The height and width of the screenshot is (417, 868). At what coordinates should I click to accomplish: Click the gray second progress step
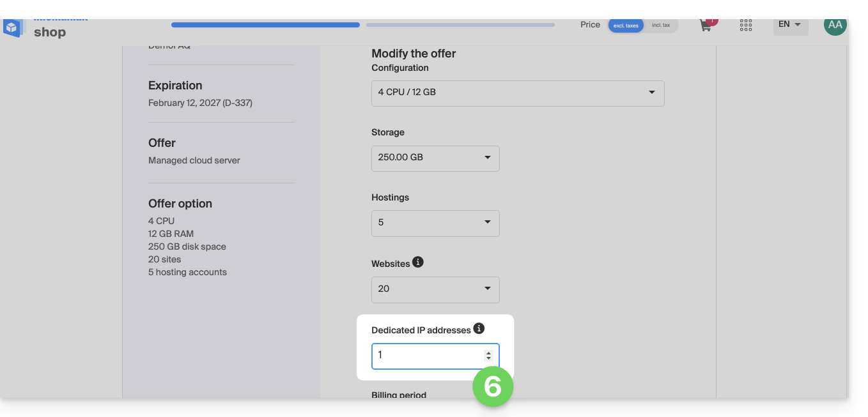point(460,26)
